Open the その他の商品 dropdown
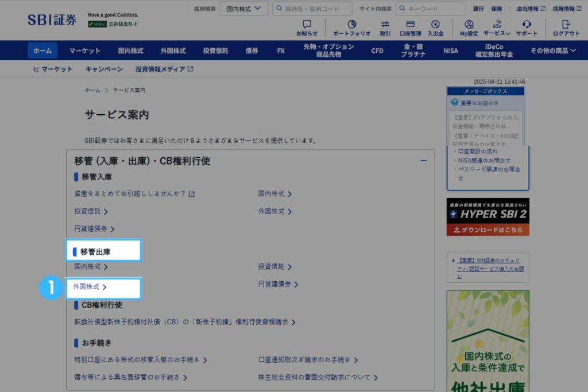 (552, 50)
